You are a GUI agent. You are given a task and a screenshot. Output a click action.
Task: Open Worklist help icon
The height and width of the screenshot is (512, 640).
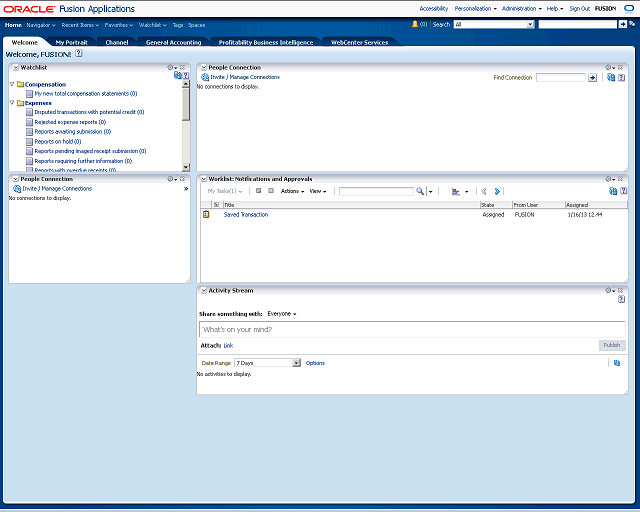click(x=623, y=191)
